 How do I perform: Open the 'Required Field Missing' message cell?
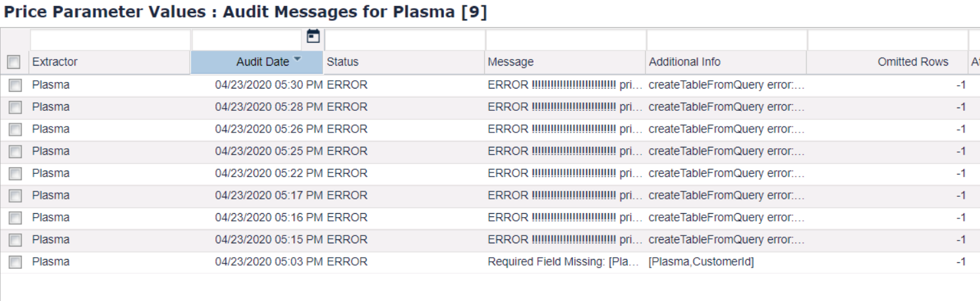(x=564, y=262)
